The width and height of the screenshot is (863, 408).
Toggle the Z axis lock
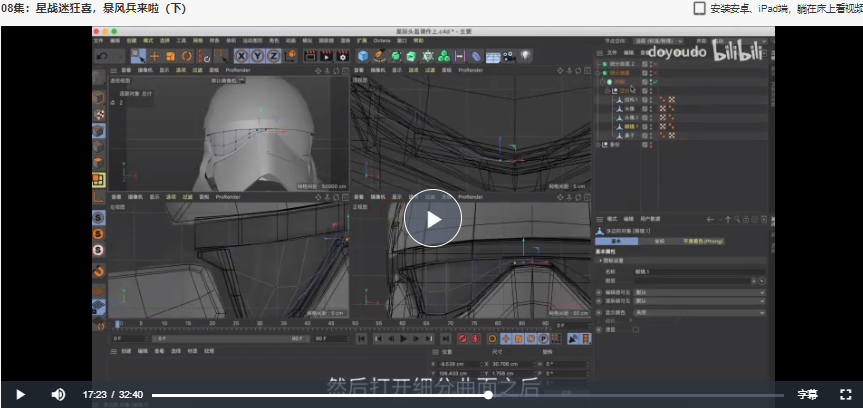(273, 56)
